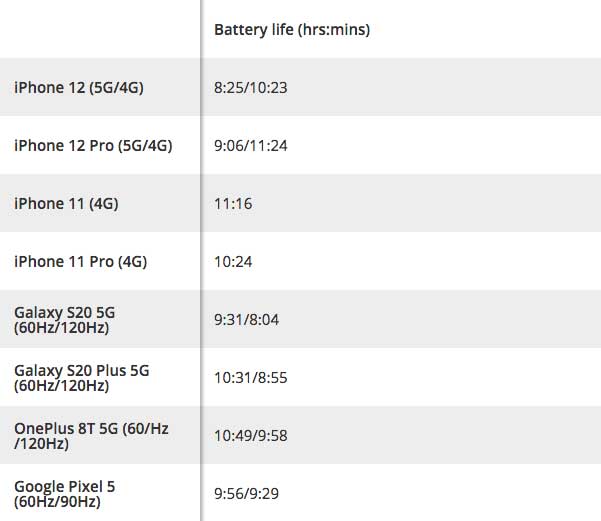This screenshot has height=521, width=601.
Task: Click the Battery life (hrs:mins) column header
Action: pos(292,30)
